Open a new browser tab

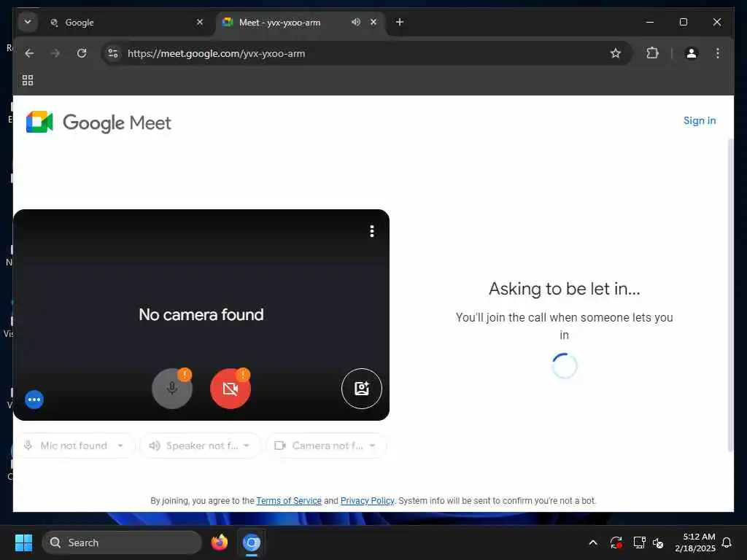[400, 22]
